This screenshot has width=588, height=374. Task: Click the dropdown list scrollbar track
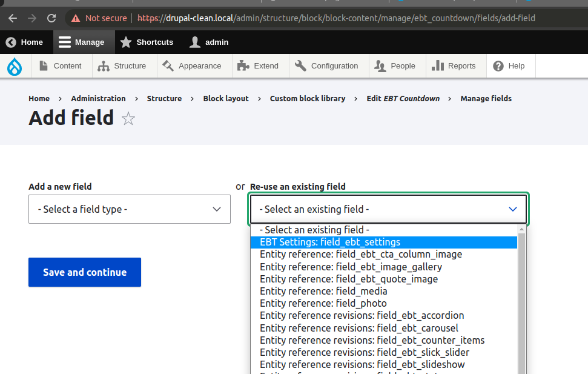tap(521, 304)
